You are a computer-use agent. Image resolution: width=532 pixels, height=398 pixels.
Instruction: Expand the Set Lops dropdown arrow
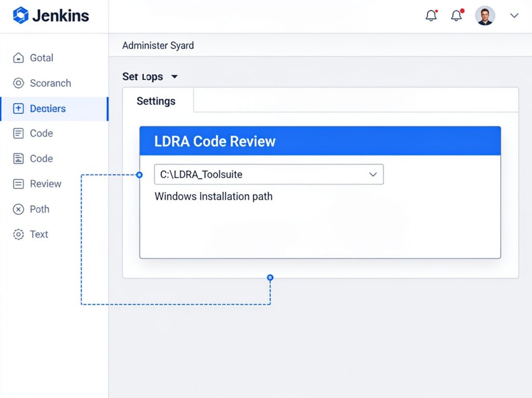click(x=175, y=77)
